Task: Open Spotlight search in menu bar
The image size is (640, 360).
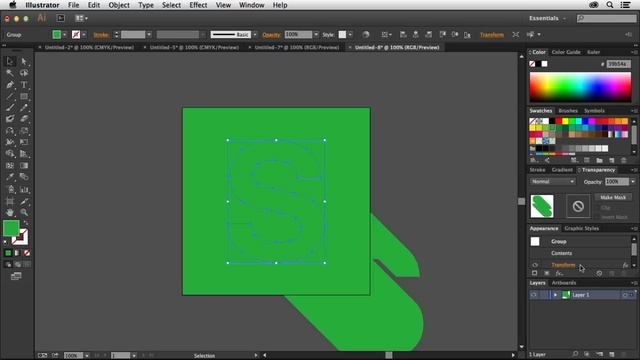Action: (x=609, y=5)
